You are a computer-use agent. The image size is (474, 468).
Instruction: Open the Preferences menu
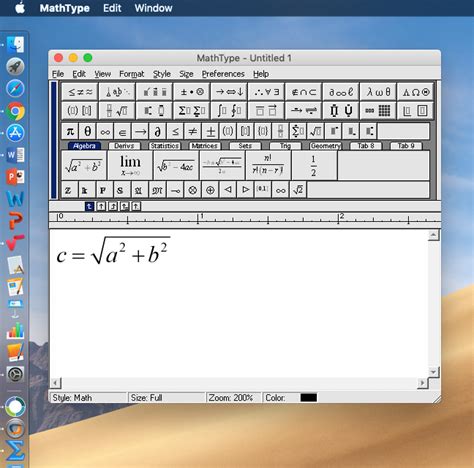coord(223,74)
